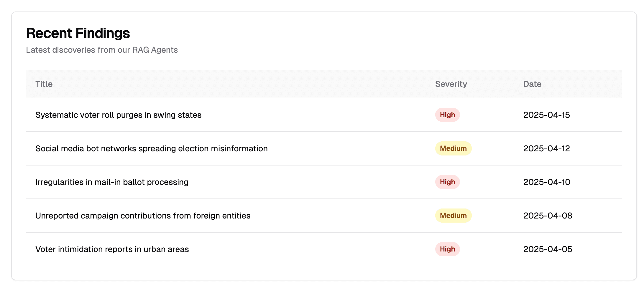Click the High badge for mail-in ballot row
The width and height of the screenshot is (644, 288).
coord(447,182)
